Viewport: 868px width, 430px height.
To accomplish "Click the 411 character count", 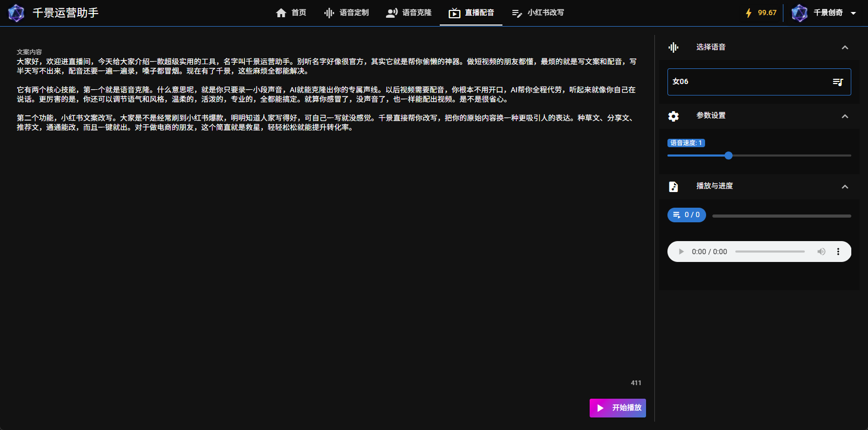I will click(x=636, y=383).
